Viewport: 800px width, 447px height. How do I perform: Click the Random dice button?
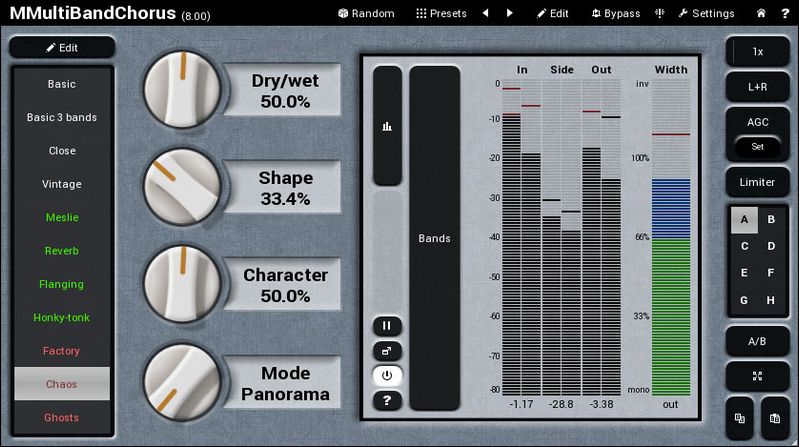click(x=366, y=13)
